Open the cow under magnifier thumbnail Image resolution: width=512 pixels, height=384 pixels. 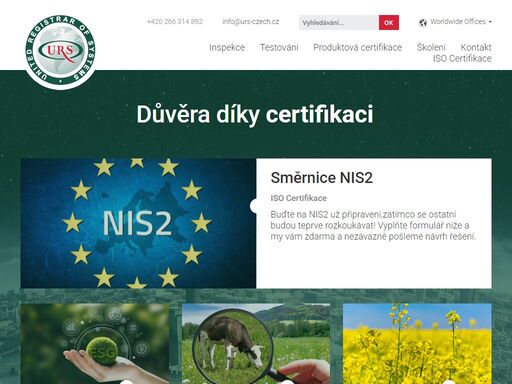click(x=256, y=344)
